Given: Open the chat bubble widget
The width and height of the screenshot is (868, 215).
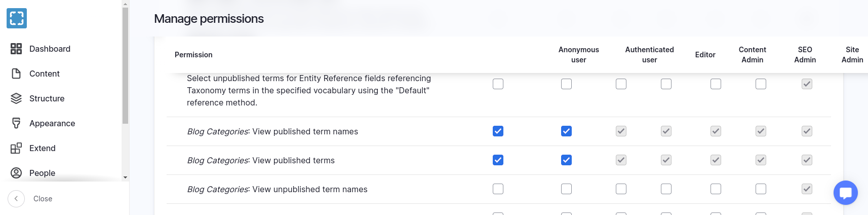Looking at the screenshot, I should pyautogui.click(x=845, y=193).
